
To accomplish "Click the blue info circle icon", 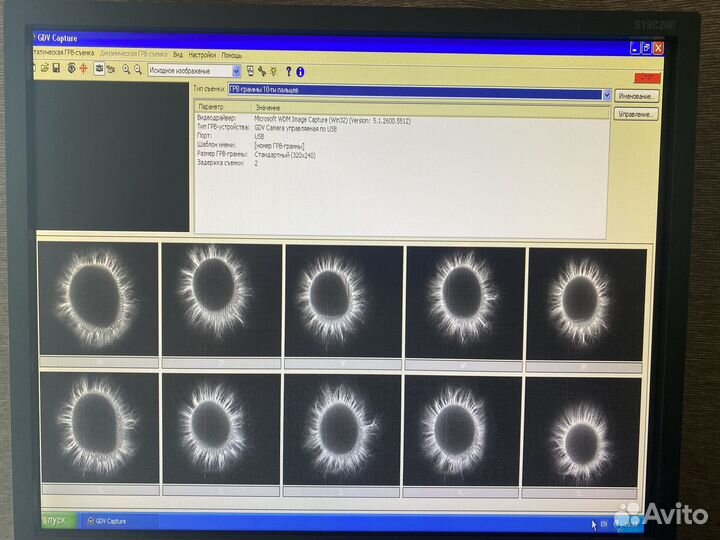I will tap(300, 72).
